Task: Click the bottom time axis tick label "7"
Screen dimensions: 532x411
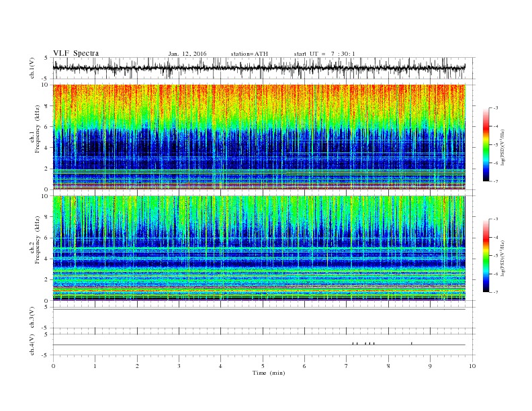Action: [x=347, y=366]
